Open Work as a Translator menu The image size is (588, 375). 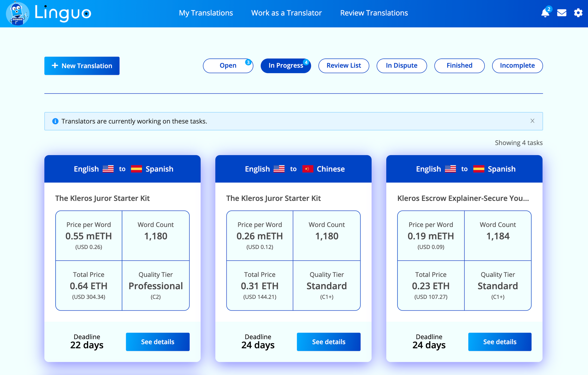286,13
